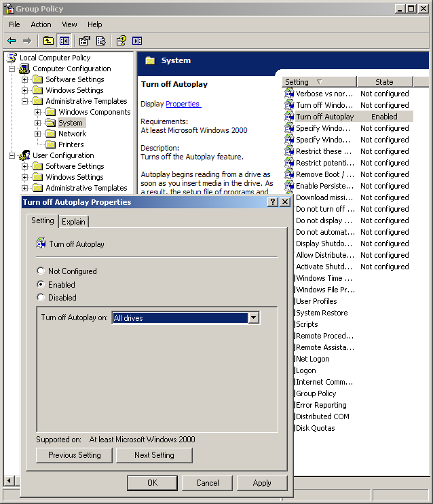Click the Apply button
This screenshot has height=504, width=433.
(262, 483)
